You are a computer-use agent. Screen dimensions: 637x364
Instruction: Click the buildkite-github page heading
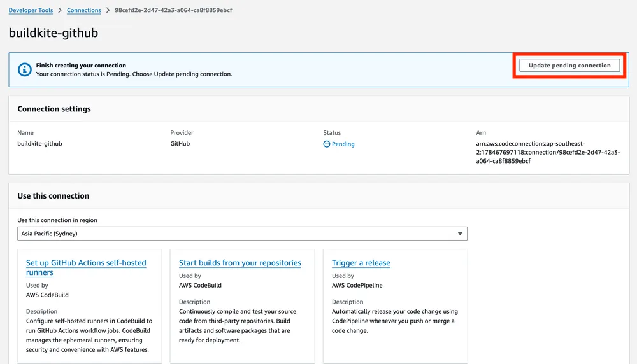click(x=54, y=32)
